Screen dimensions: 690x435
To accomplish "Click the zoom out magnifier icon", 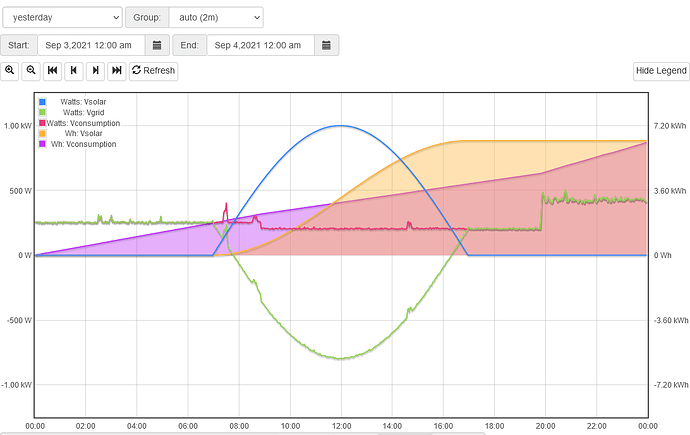I will [31, 70].
